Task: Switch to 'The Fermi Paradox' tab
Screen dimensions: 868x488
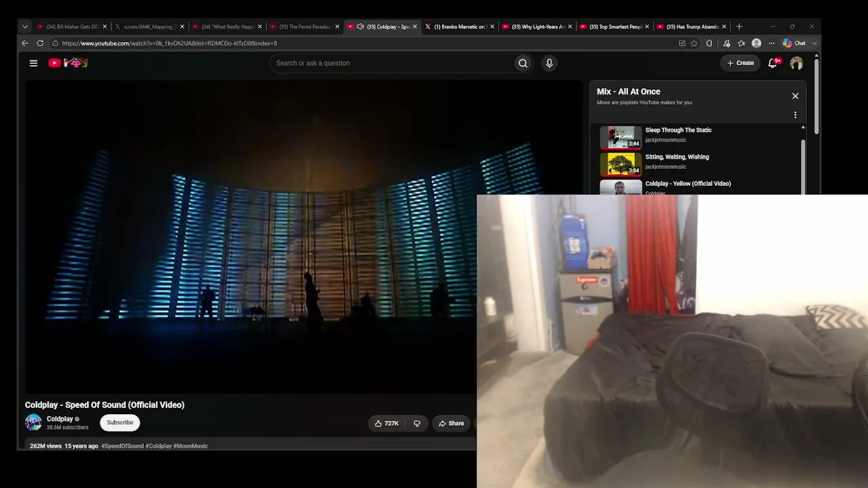Action: (x=304, y=27)
